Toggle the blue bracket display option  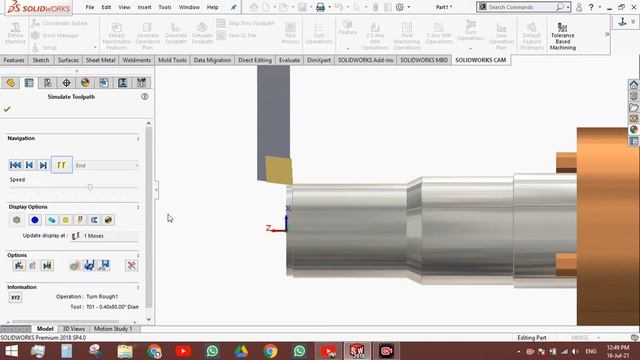tap(94, 220)
